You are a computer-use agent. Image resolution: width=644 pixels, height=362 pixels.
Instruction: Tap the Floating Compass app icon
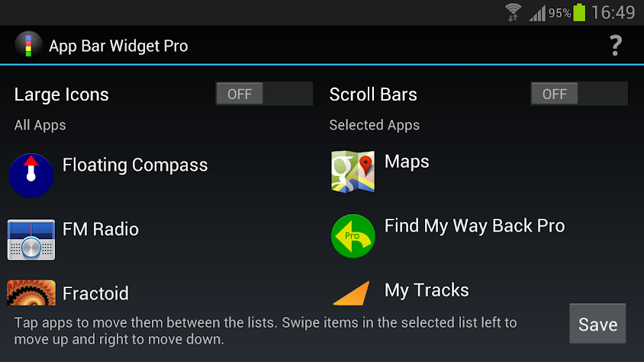tap(31, 175)
